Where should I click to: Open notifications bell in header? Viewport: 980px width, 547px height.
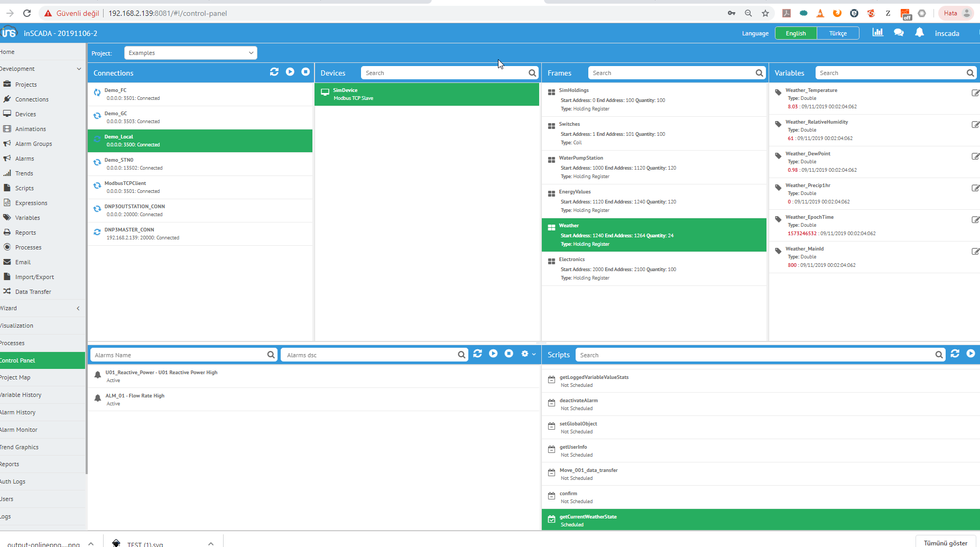coord(919,33)
